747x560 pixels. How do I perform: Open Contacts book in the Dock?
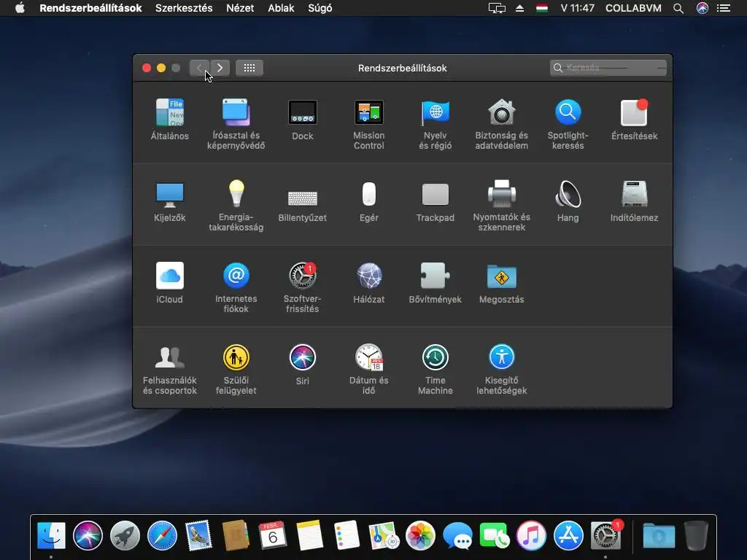(236, 535)
